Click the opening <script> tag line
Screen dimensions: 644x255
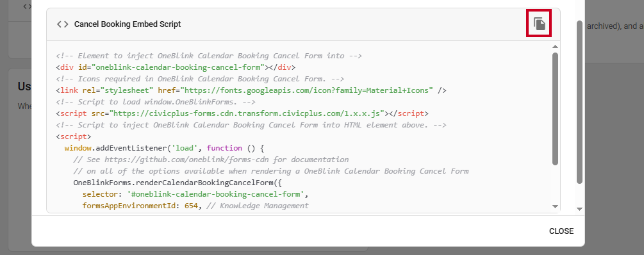click(x=74, y=136)
